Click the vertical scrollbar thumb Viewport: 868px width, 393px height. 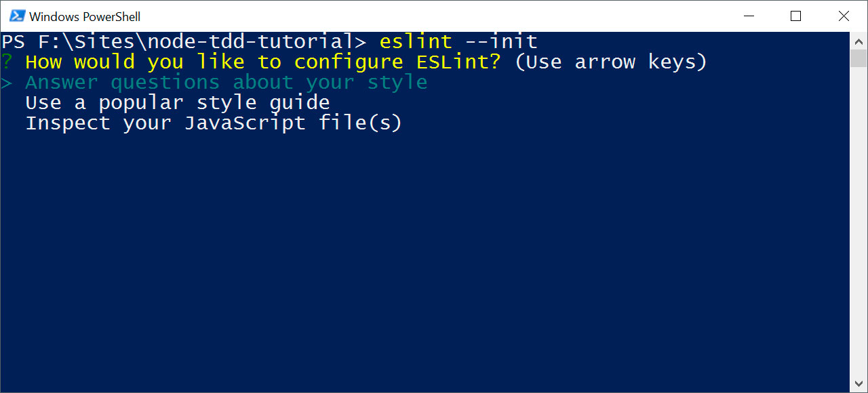point(859,57)
